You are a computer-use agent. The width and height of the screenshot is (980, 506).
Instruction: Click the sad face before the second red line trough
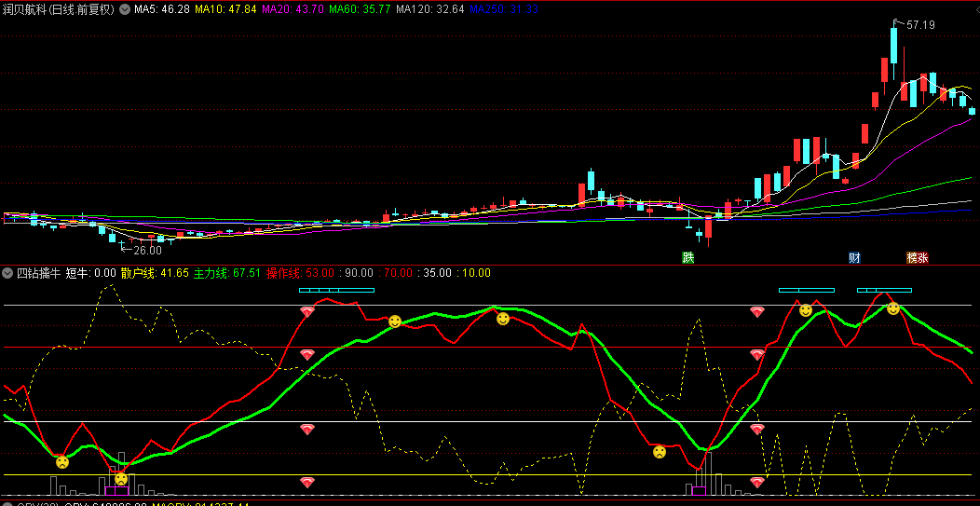pos(660,452)
